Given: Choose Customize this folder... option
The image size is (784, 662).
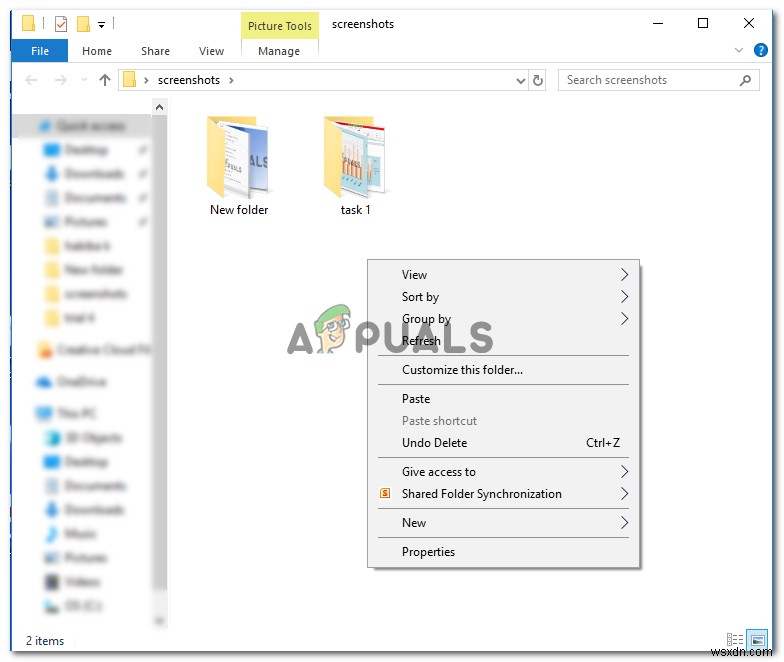Looking at the screenshot, I should coord(503,370).
